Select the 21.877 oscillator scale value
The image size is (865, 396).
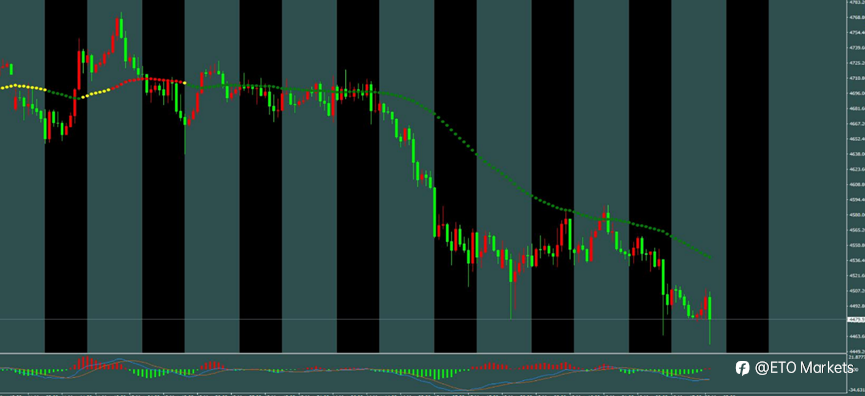tap(857, 357)
